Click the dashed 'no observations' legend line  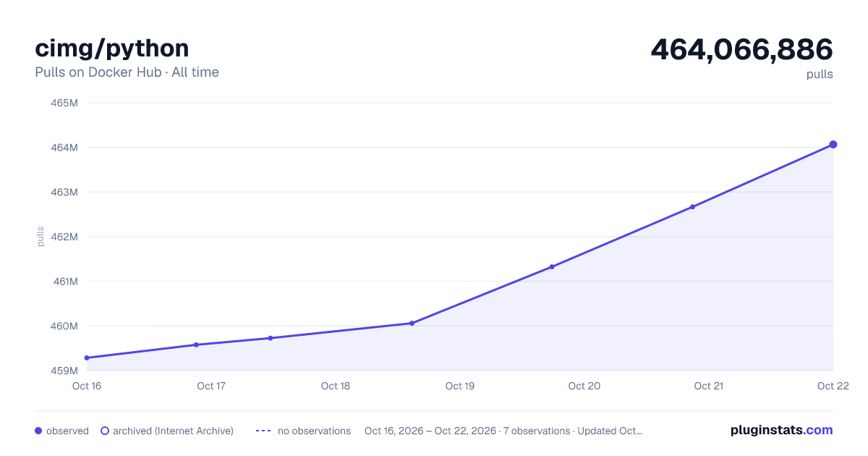(263, 431)
